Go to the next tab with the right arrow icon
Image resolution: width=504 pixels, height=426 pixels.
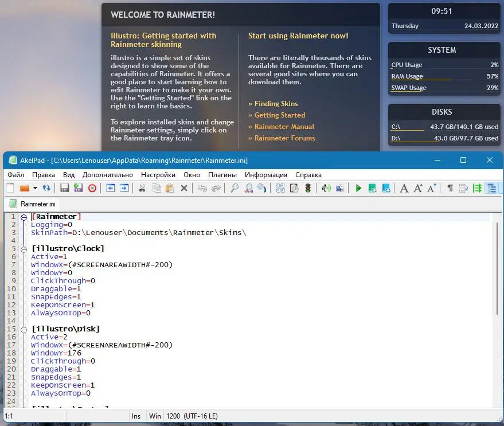coord(124,188)
